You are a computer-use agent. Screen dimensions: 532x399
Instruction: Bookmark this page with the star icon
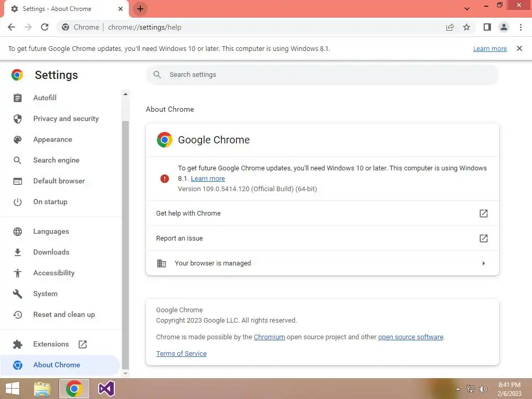[x=467, y=27]
